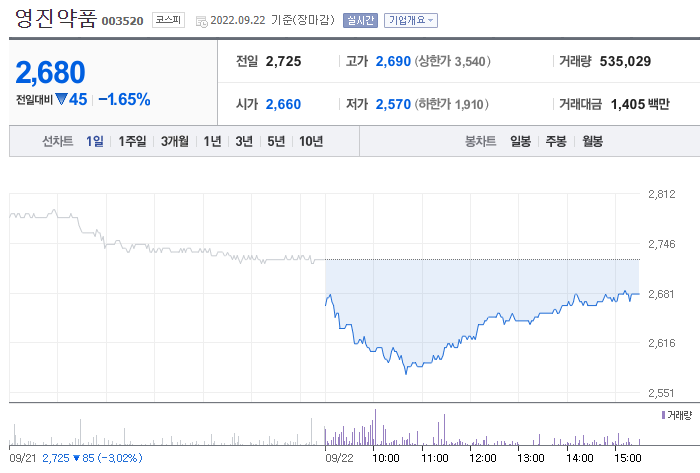Open the 기업개요 dropdown
The image size is (700, 473).
[x=411, y=21]
